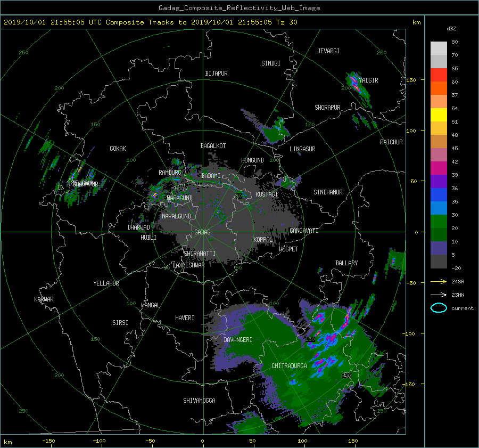Click the yellow 24SR arrow legend icon
Screen dimensions: 479x448
[x=439, y=281]
